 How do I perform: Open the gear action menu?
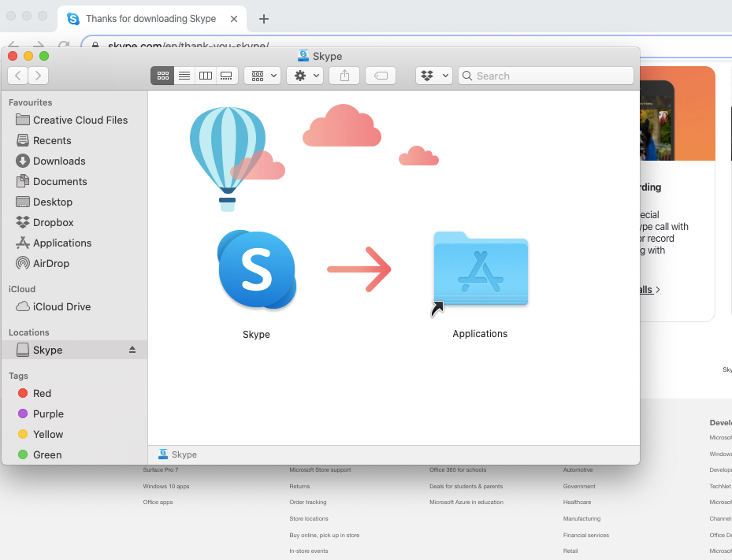coord(305,76)
